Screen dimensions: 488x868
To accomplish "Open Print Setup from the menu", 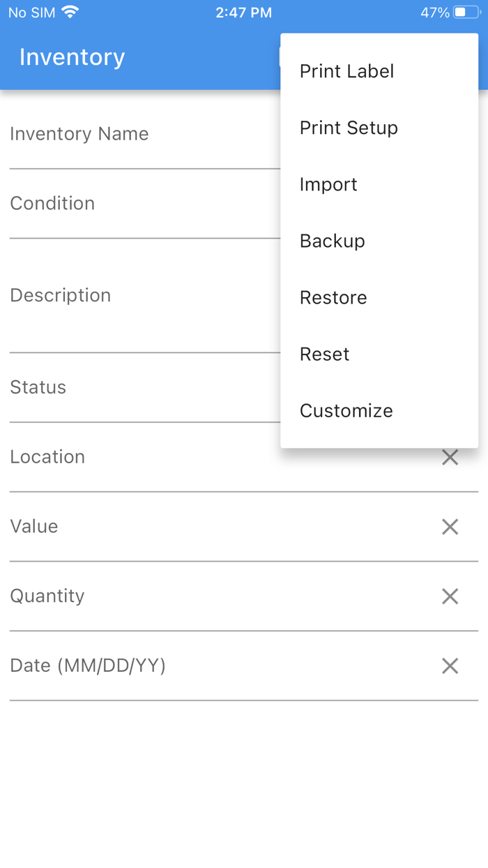I will tap(349, 128).
